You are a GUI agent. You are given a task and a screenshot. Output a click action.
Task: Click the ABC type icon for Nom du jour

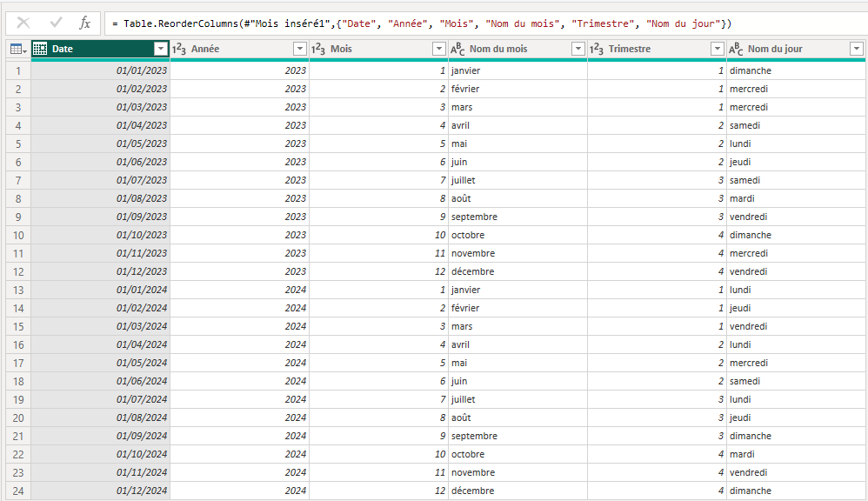(x=736, y=50)
